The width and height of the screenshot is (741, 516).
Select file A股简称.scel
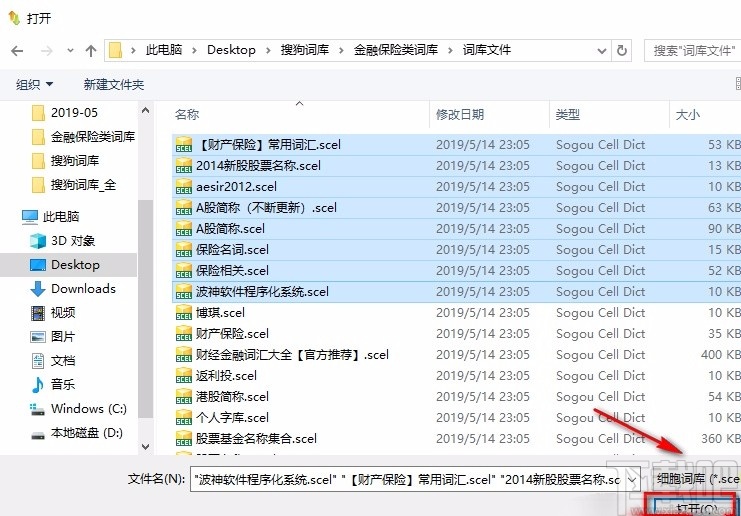457,229
